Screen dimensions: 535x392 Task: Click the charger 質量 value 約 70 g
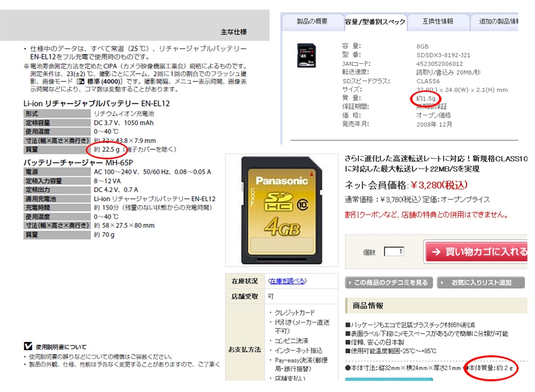pos(104,234)
